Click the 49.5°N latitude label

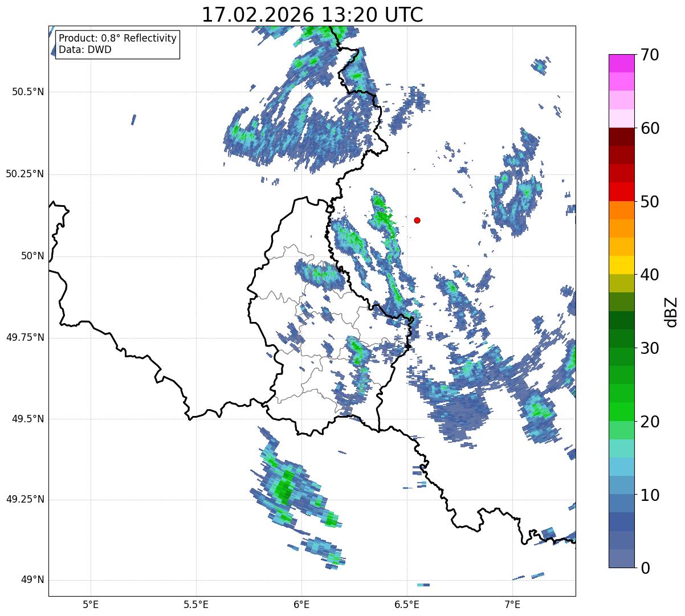(27, 419)
